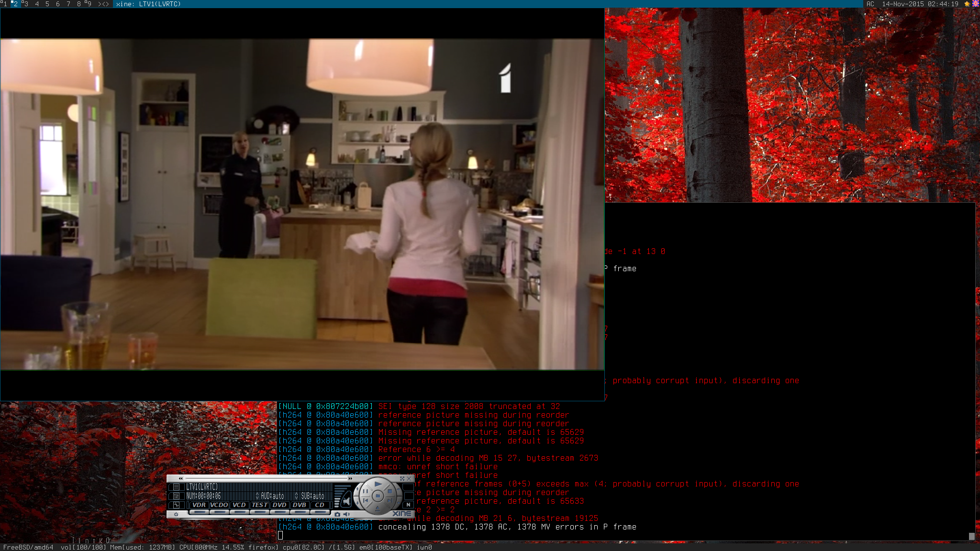Click the xine video playback area
The height and width of the screenshot is (551, 980).
click(x=302, y=204)
